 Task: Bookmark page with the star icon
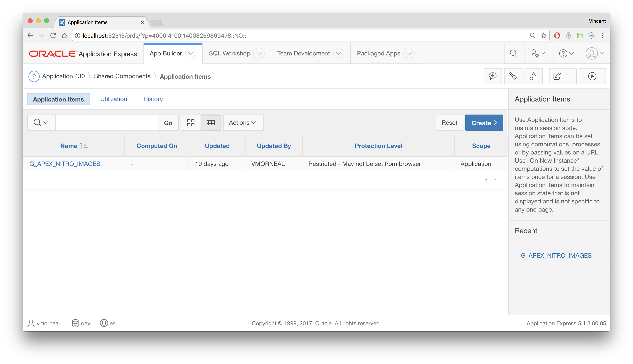pyautogui.click(x=543, y=36)
